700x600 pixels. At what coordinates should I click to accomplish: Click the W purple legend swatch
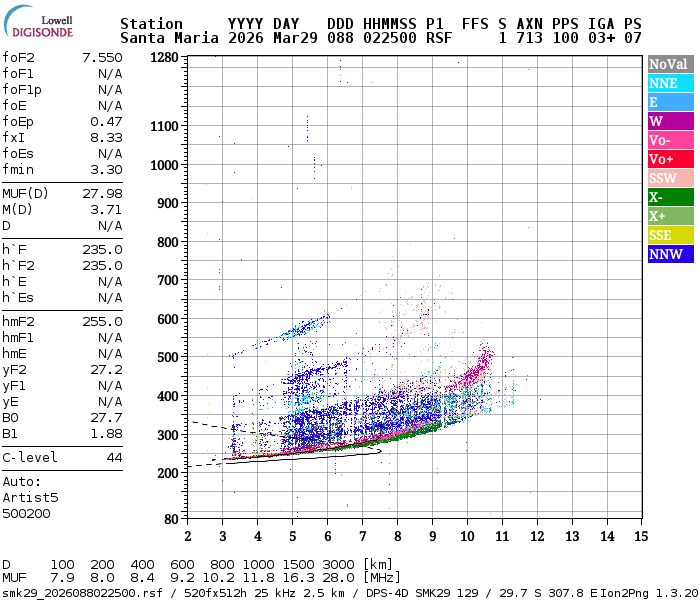point(671,121)
